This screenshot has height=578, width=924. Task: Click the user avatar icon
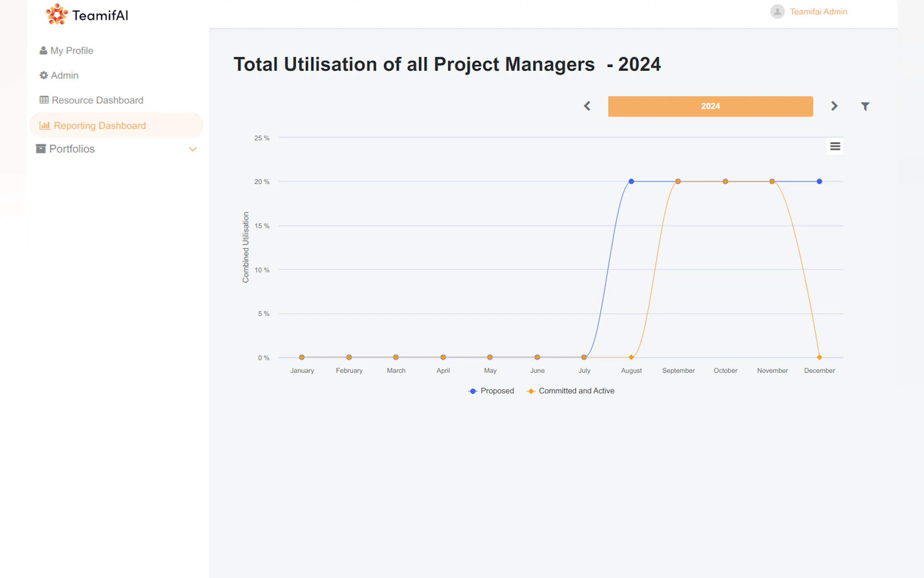coord(777,12)
